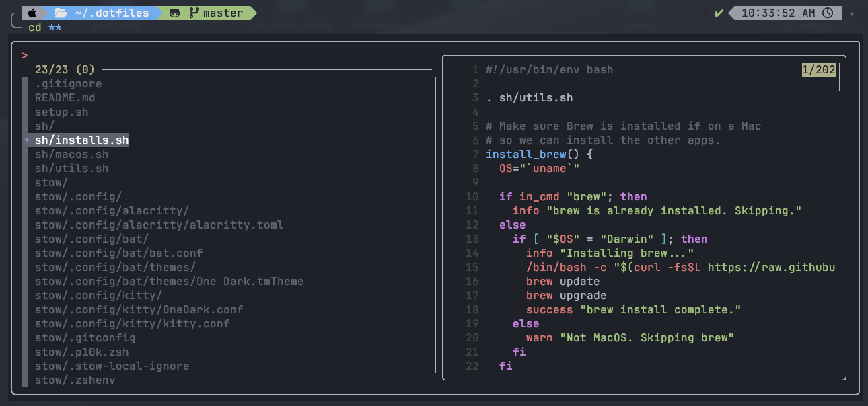Click the clock icon after the time

(x=828, y=13)
